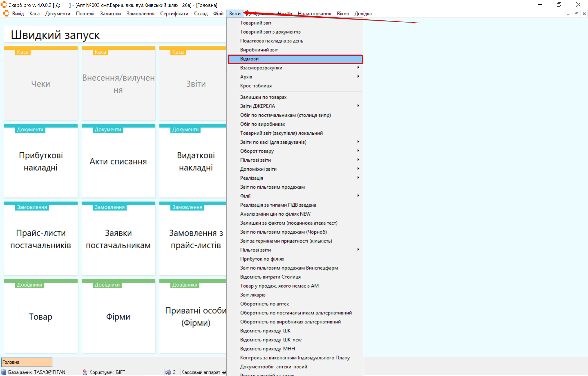Close the inner Головна child window
The image size is (588, 376).
click(x=584, y=14)
